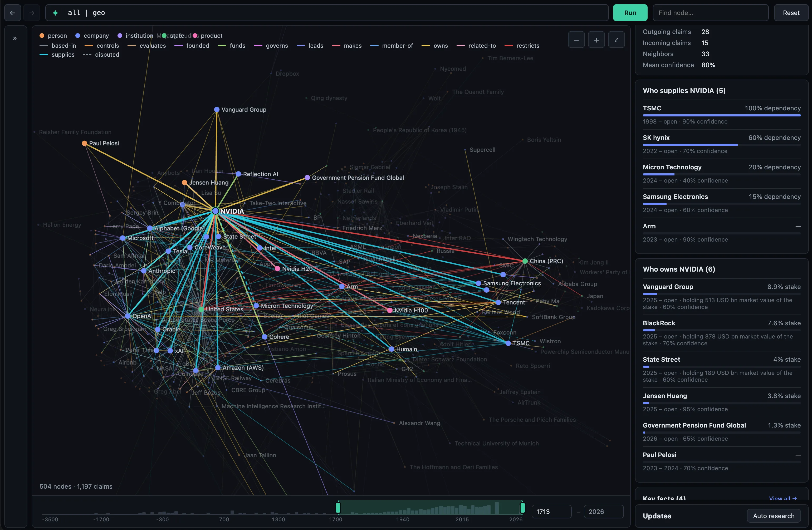Click the fit-to-screen expand icon
Viewport: 812px width, 530px height.
617,40
